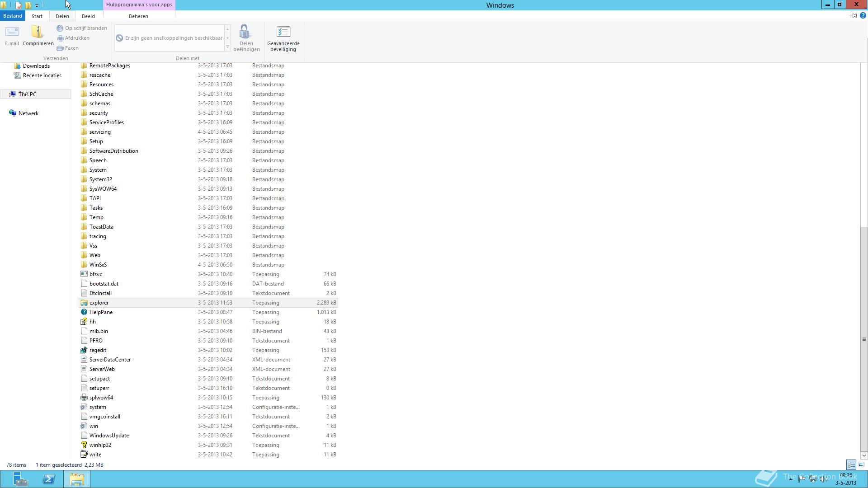
Task: Open the Beheren tab
Action: pyautogui.click(x=138, y=16)
